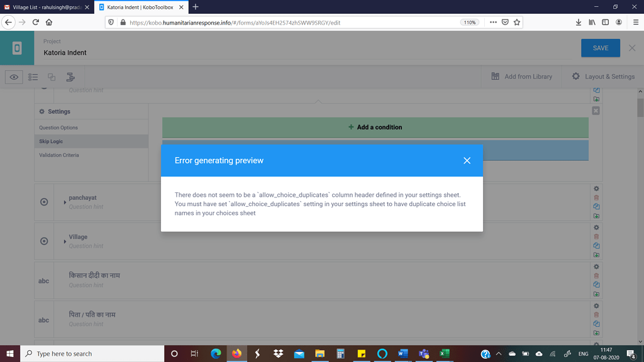644x362 pixels.
Task: Open the Firefox library icon
Action: click(591, 21)
